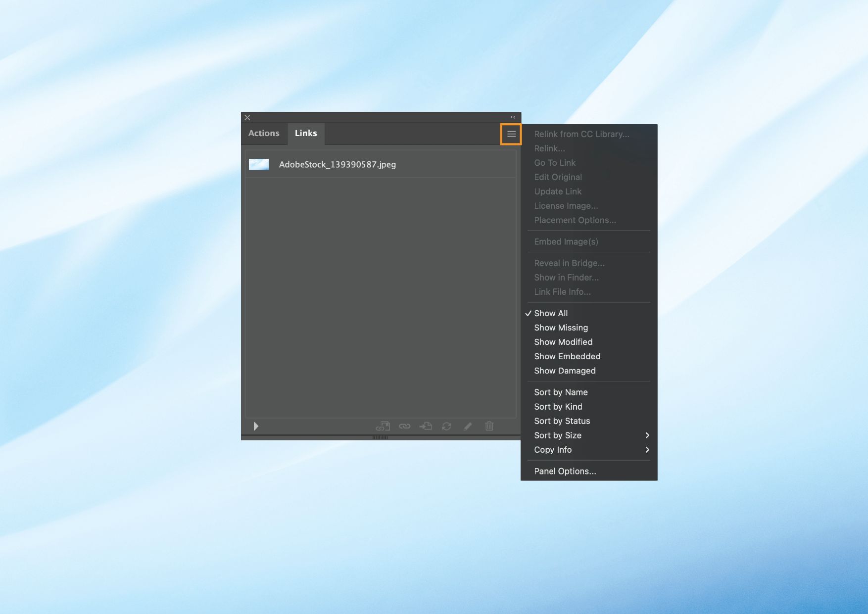The height and width of the screenshot is (614, 868).
Task: Click the Update Link refresh icon
Action: click(446, 426)
